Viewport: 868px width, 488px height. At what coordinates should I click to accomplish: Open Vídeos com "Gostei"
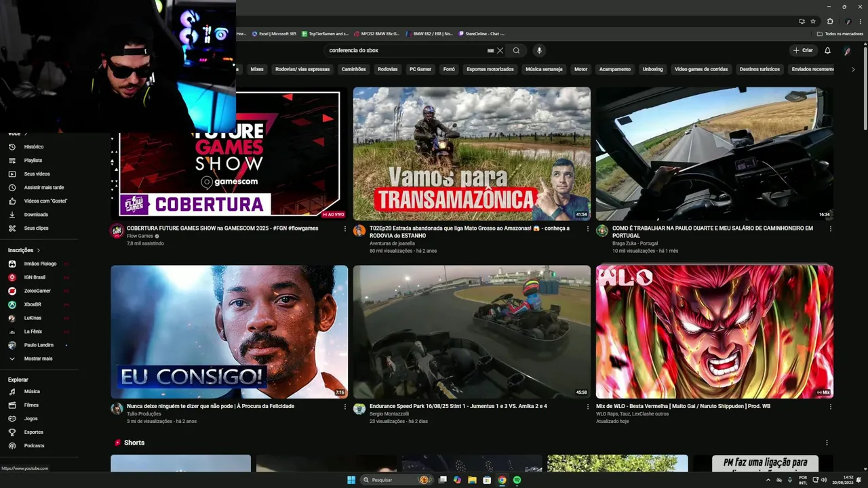pyautogui.click(x=45, y=201)
